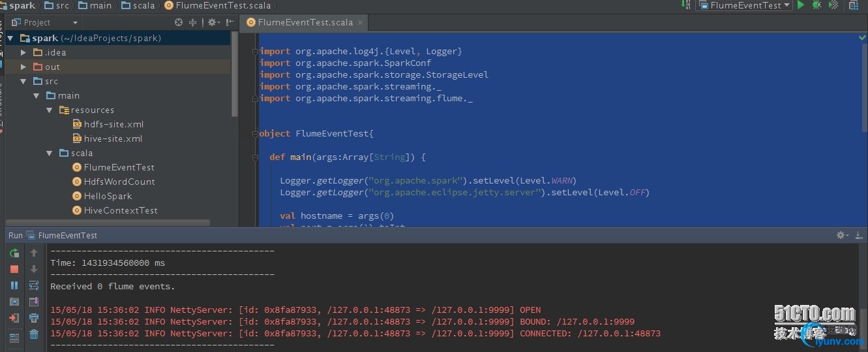868x352 pixels.
Task: Rerun FlumeEventTest from the Run panel
Action: click(14, 253)
